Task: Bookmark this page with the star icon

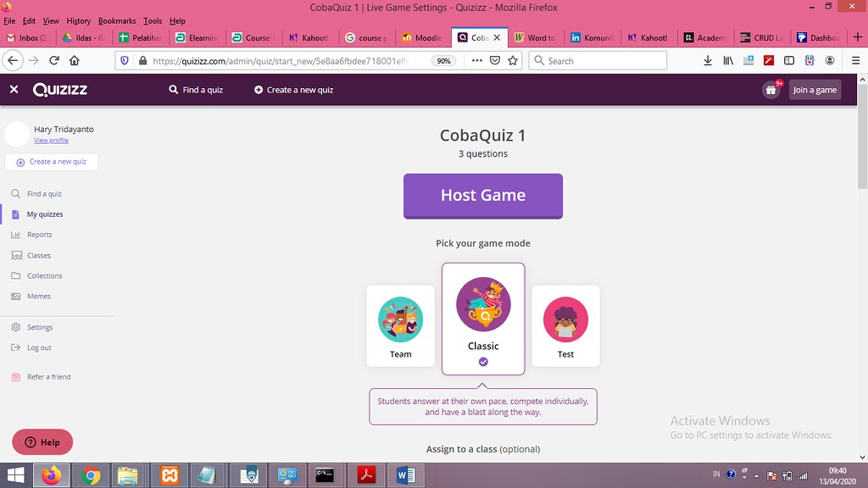Action: point(513,60)
